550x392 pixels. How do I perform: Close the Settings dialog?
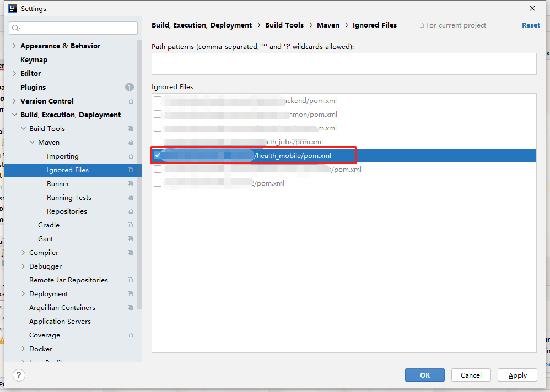tap(532, 8)
